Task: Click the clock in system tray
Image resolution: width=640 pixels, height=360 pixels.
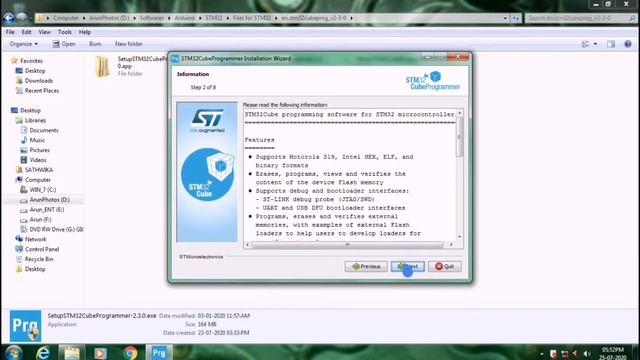Action: 613,353
